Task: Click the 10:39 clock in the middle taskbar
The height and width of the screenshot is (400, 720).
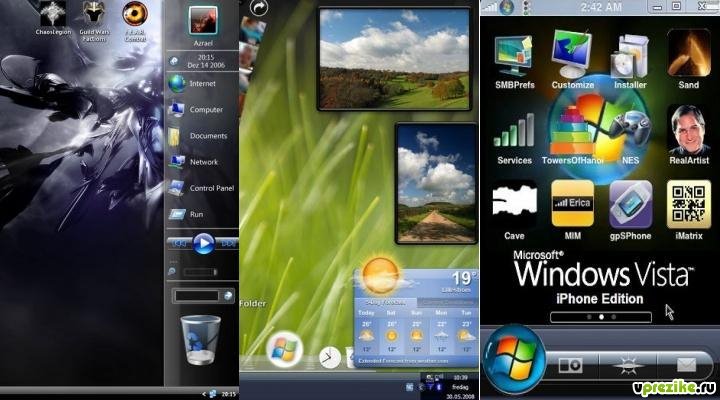Action: [460, 377]
